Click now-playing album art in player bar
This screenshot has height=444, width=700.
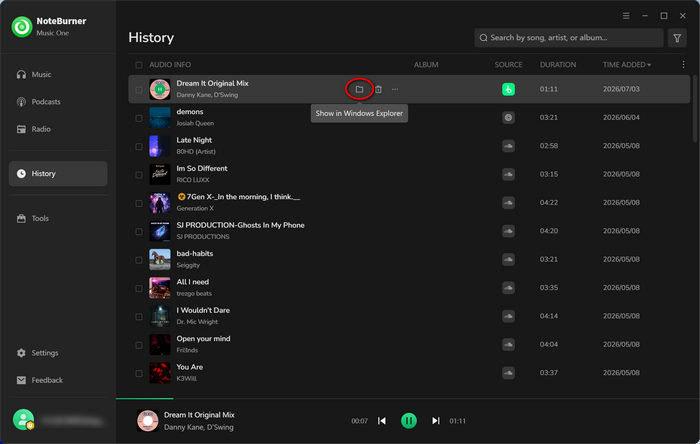(147, 421)
